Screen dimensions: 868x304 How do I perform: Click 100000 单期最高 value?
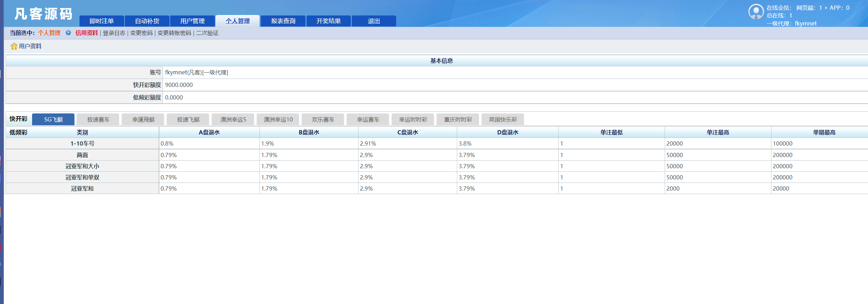pos(783,143)
